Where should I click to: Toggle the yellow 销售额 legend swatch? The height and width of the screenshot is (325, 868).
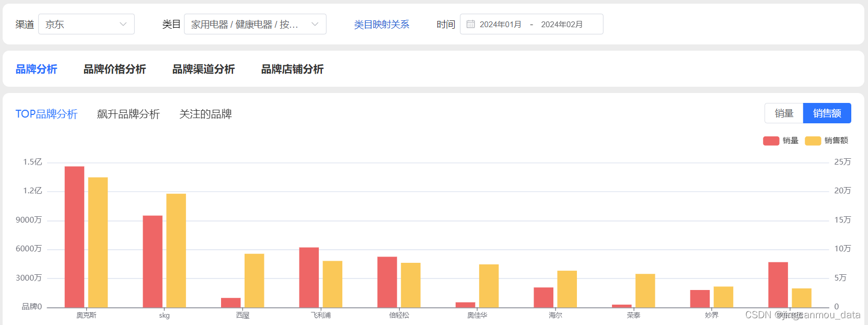813,141
